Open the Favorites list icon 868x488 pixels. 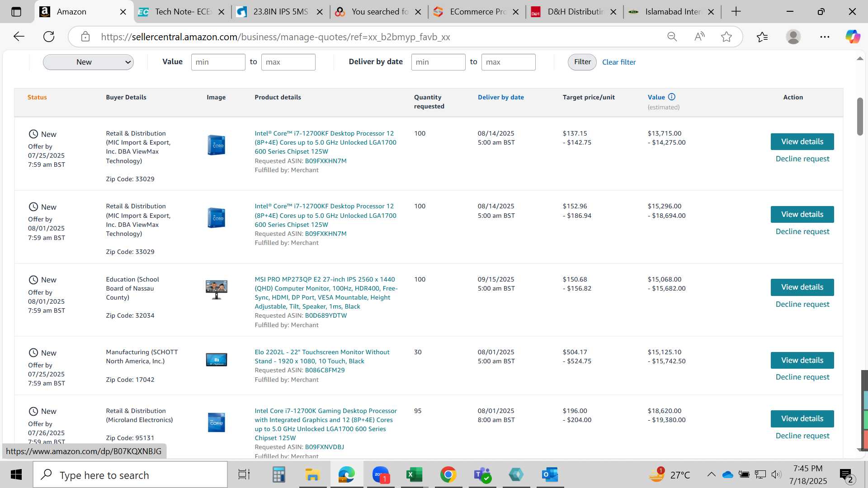[762, 37]
